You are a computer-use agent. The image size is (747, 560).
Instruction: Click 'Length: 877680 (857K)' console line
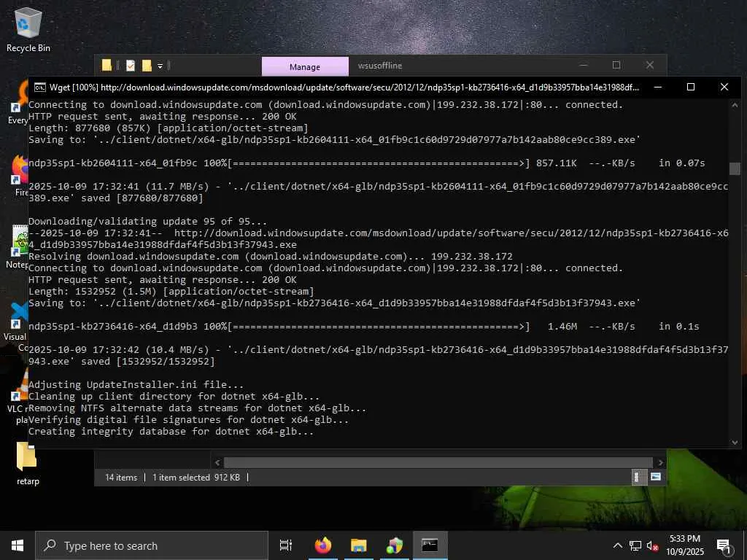(169, 128)
